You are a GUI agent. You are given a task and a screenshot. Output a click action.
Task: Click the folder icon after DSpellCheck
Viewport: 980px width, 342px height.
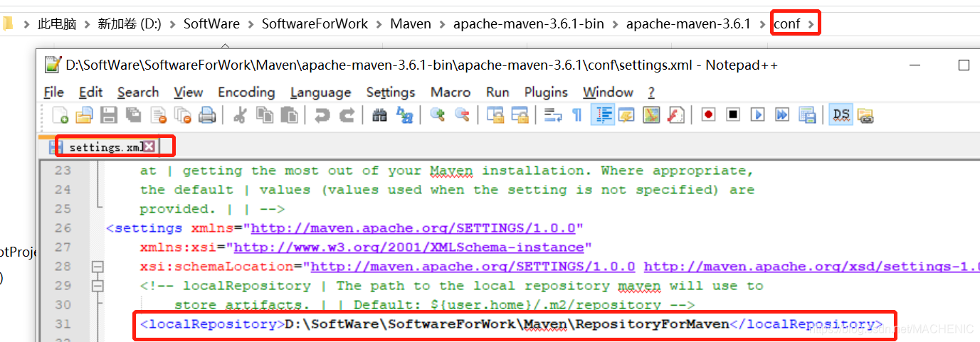(x=865, y=115)
